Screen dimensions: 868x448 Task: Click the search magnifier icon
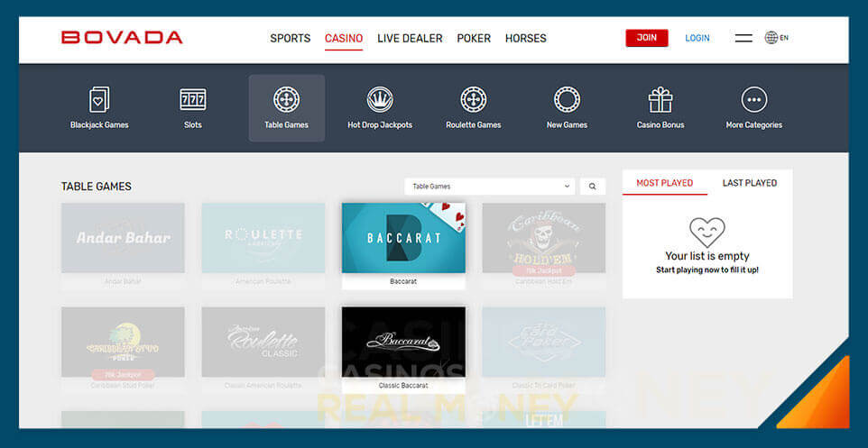tap(592, 187)
